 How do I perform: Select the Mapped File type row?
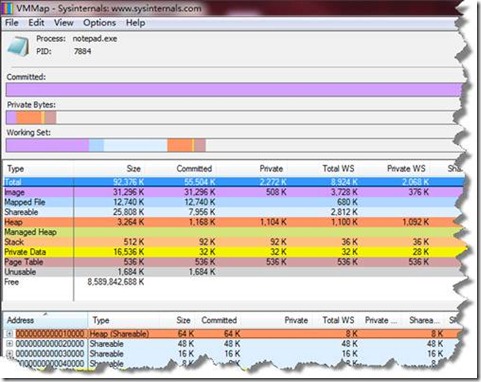(233, 202)
